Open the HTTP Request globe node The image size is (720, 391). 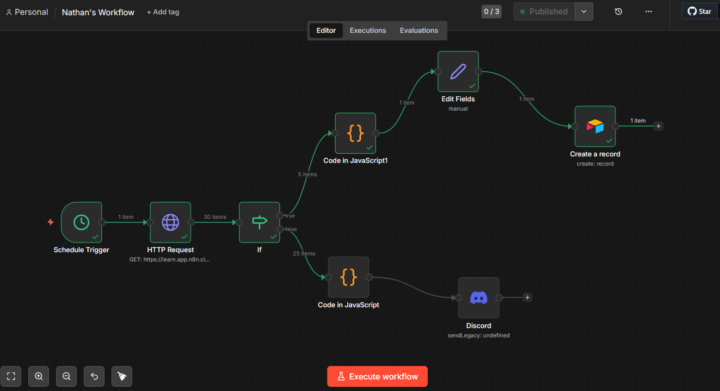[x=170, y=222]
